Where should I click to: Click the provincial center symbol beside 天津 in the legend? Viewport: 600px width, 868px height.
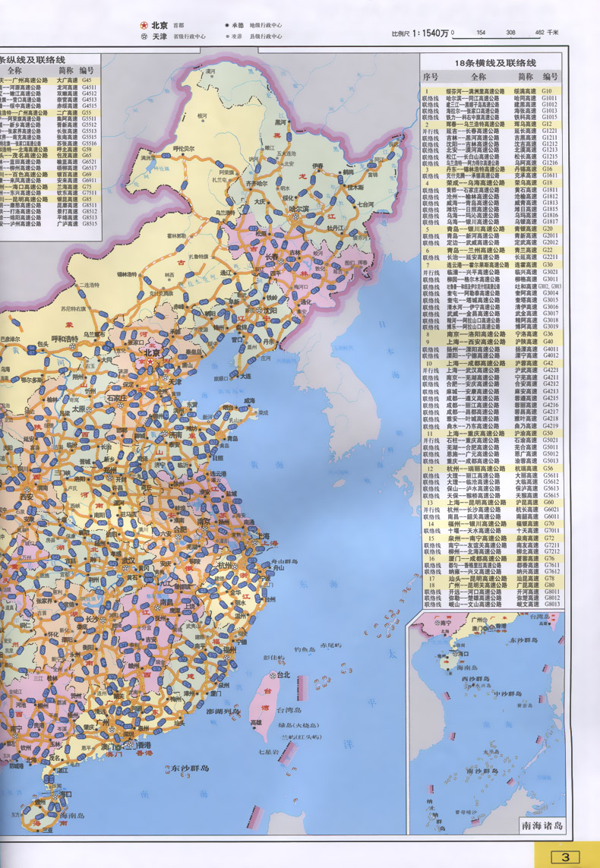click(x=144, y=36)
